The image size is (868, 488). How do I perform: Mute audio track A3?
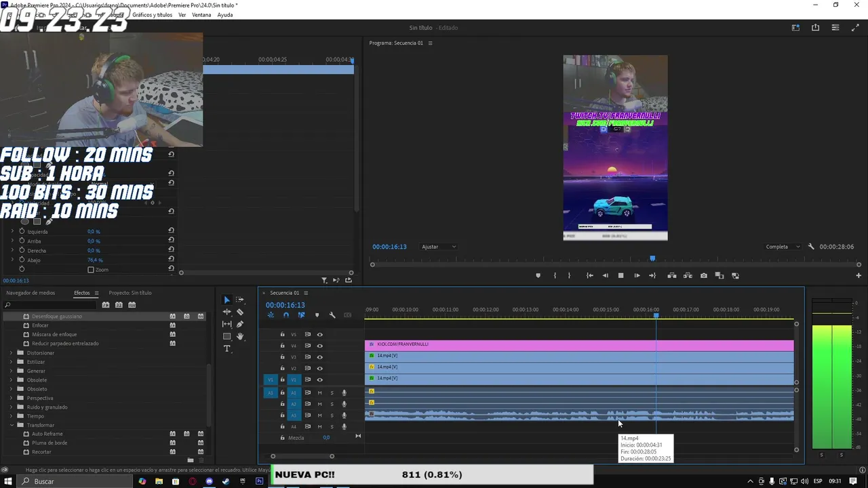(319, 415)
